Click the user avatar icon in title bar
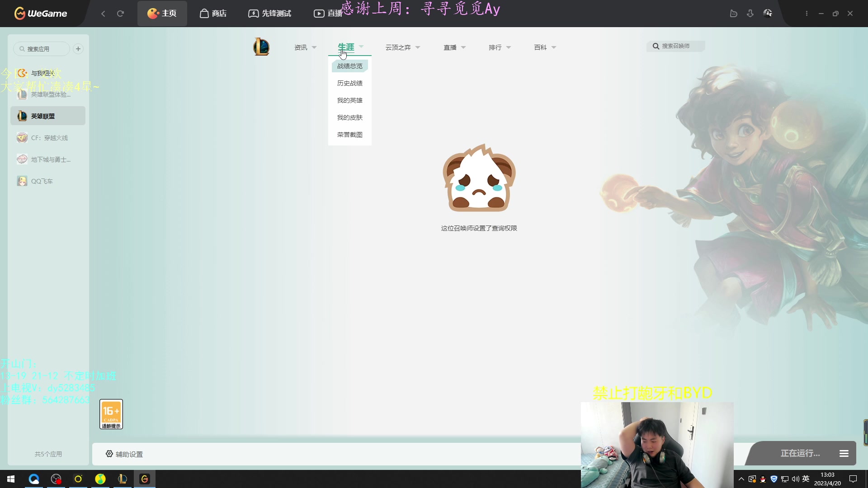The image size is (868, 488). pos(768,13)
